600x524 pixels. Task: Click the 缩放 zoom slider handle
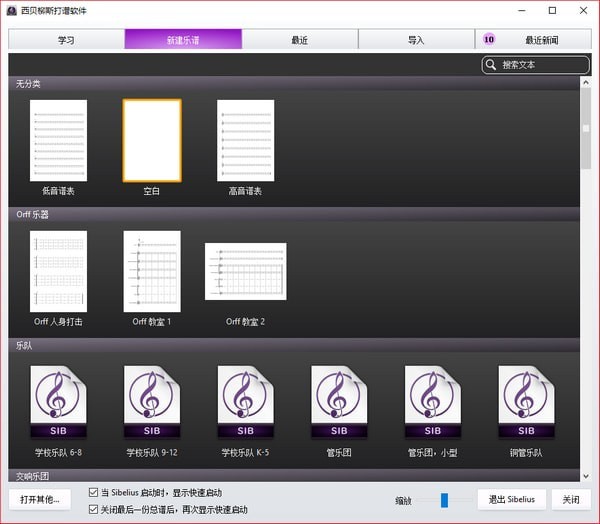(x=444, y=500)
